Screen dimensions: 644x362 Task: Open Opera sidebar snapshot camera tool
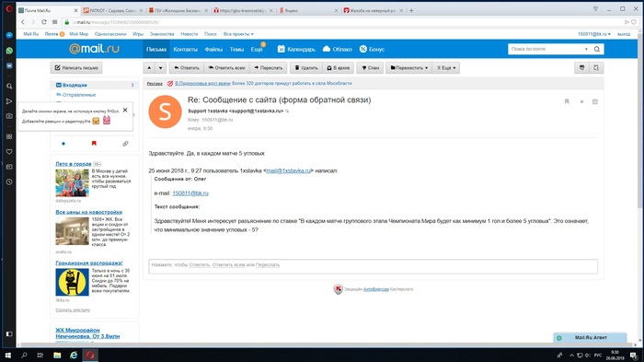click(x=9, y=116)
